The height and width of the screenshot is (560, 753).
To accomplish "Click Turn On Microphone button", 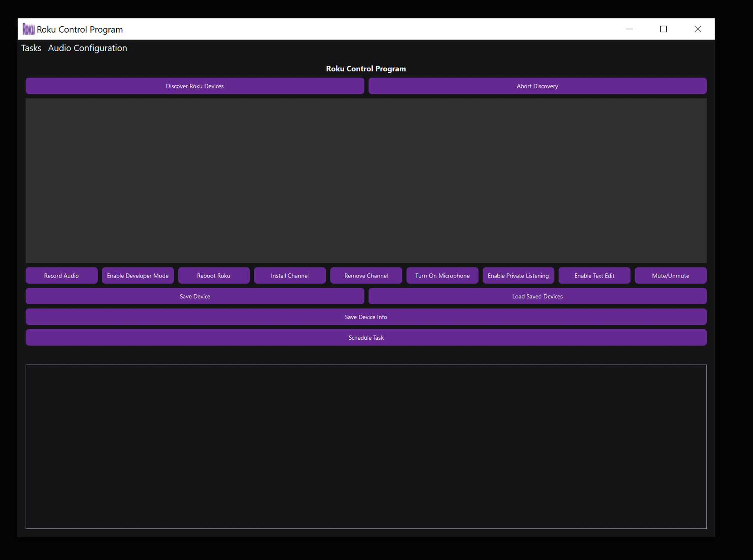I will tap(442, 276).
